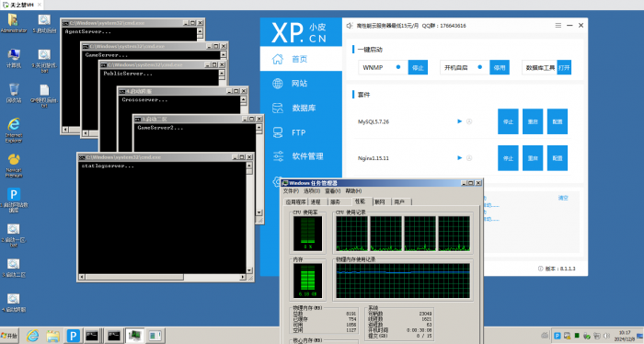The width and height of the screenshot is (644, 344).
Task: Open the 计算机 desktop icon
Action: tap(14, 58)
